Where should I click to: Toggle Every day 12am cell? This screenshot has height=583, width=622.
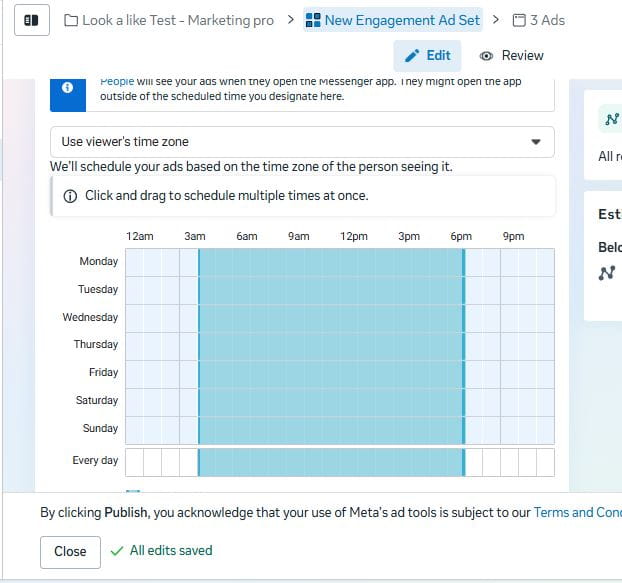134,462
